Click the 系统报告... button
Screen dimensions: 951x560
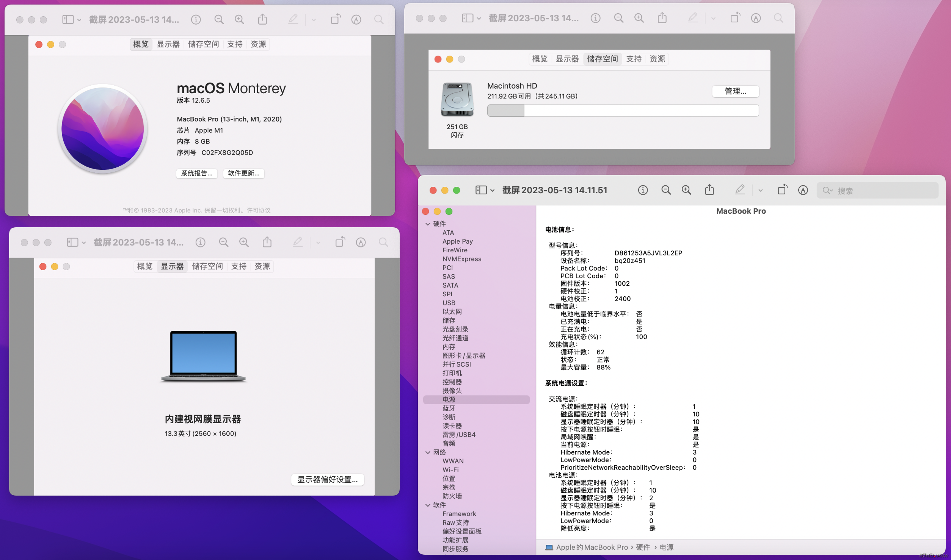(196, 174)
